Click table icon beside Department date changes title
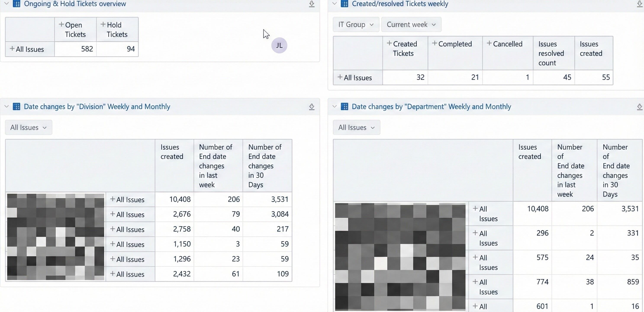644x312 pixels. coord(344,107)
